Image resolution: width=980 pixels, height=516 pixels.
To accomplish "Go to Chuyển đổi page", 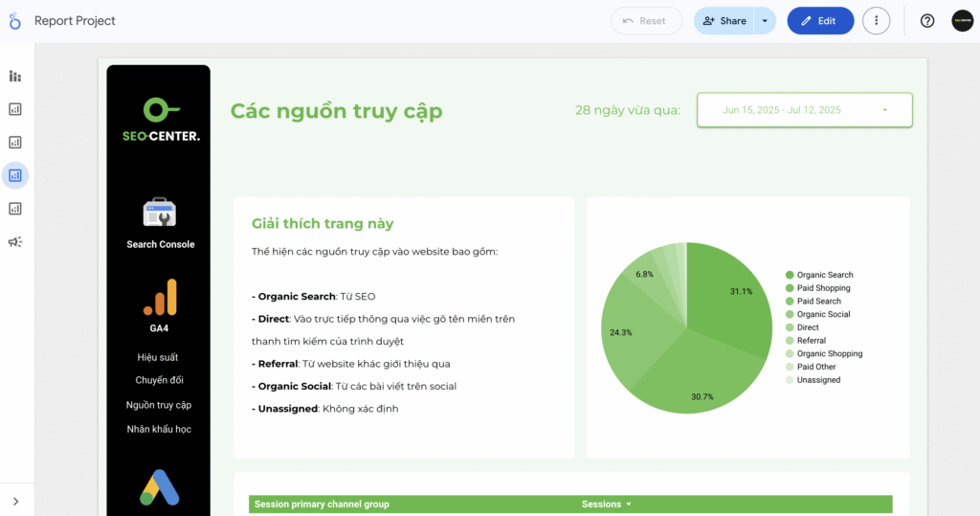I will [x=160, y=380].
